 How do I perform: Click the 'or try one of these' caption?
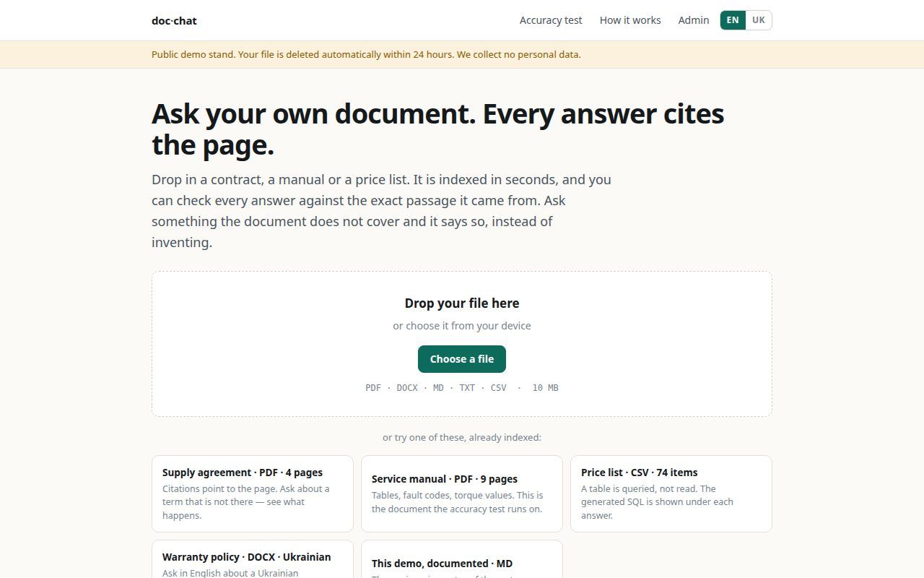click(462, 437)
